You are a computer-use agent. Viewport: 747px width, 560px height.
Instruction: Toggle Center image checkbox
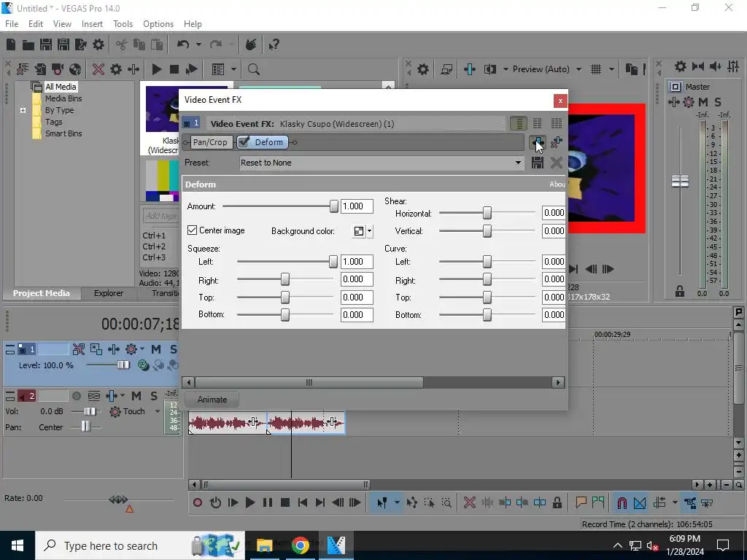192,230
